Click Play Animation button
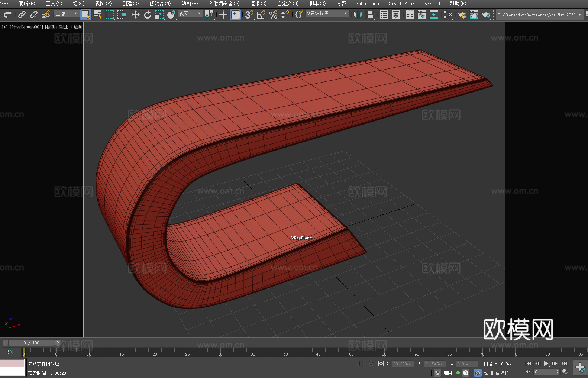The image size is (588, 378). [x=546, y=364]
